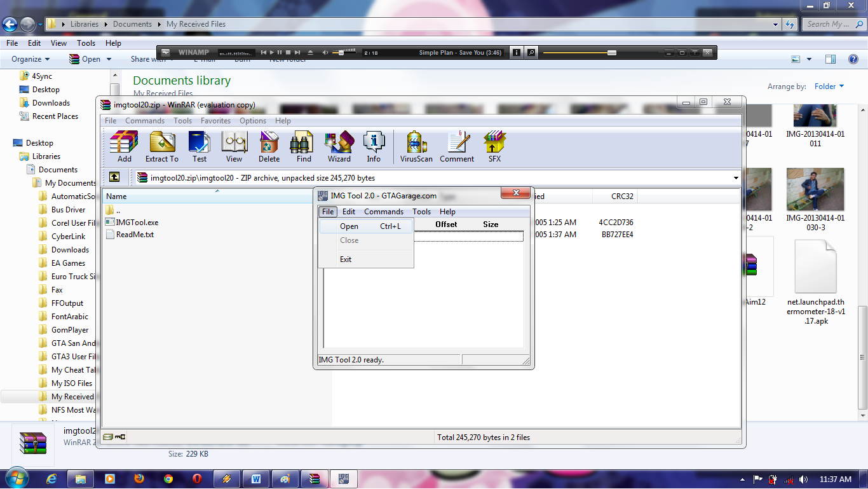
Task: Choose Exit in IMG Tool File menu
Action: [367, 259]
